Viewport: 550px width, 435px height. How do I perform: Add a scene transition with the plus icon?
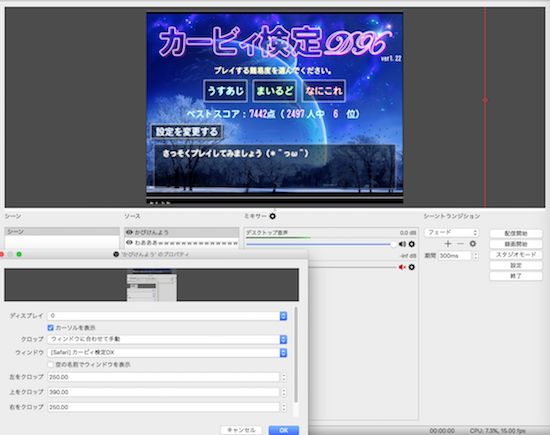(x=448, y=243)
